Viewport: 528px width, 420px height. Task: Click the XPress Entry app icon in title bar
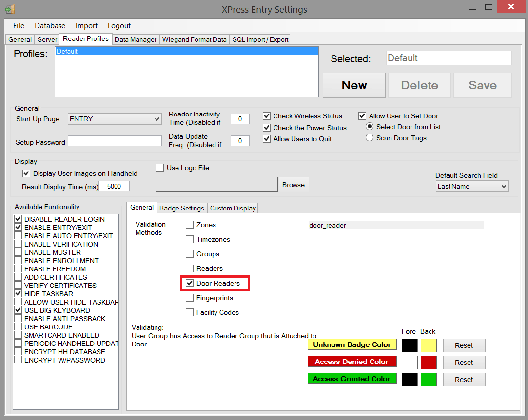point(10,9)
